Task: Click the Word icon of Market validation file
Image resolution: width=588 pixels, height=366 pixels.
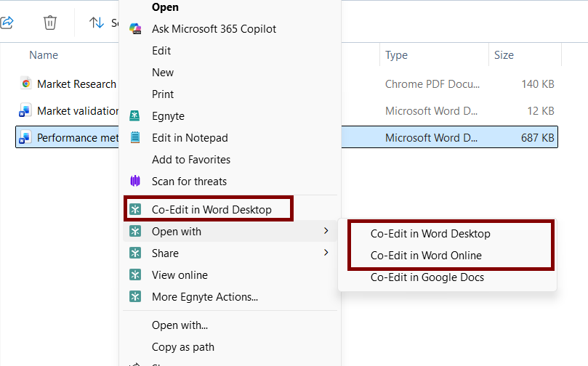Action: click(25, 110)
